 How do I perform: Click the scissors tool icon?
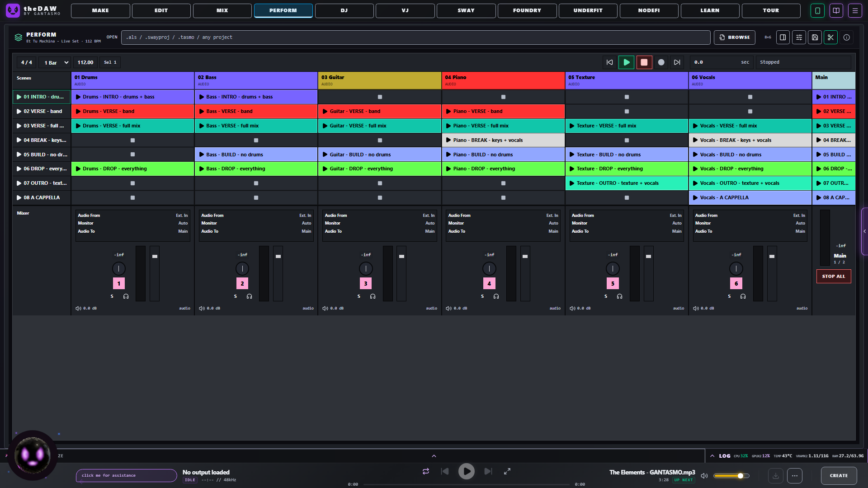pyautogui.click(x=830, y=38)
